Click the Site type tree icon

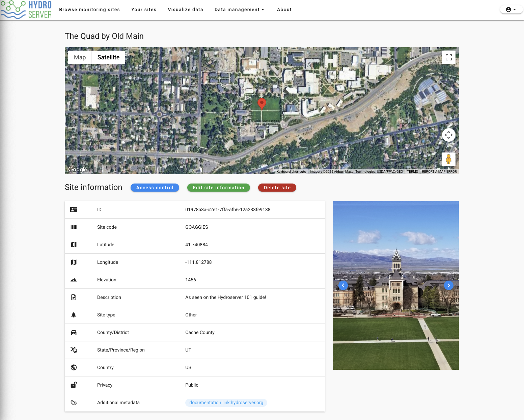coord(74,315)
